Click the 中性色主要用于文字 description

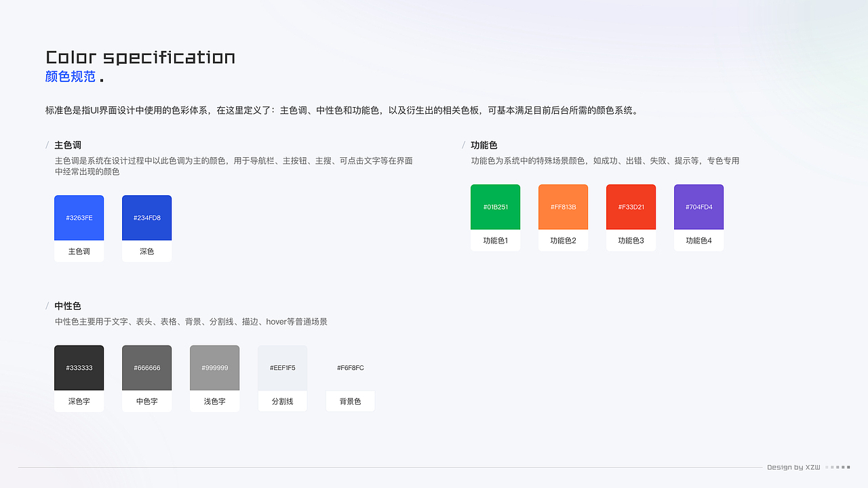191,322
